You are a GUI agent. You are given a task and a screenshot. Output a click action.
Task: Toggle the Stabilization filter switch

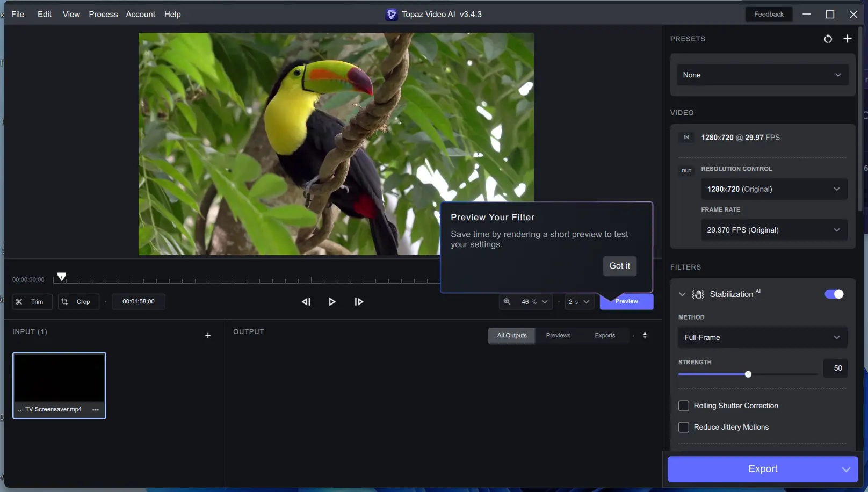[834, 294]
